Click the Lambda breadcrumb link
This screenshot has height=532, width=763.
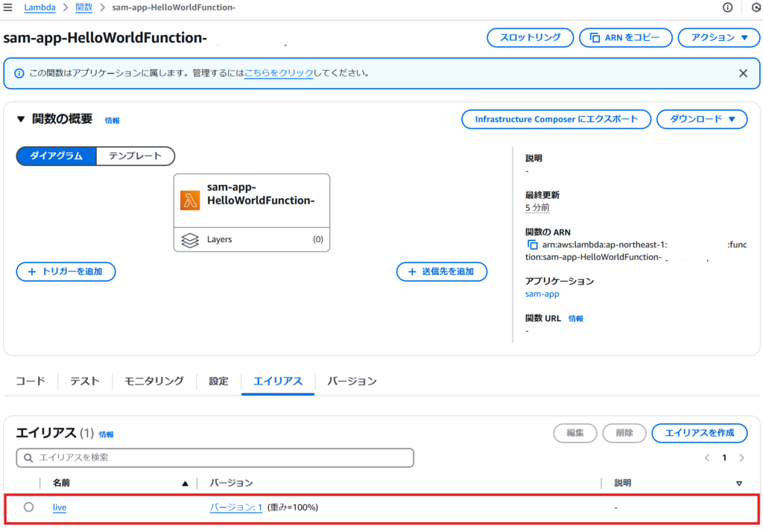[x=39, y=7]
